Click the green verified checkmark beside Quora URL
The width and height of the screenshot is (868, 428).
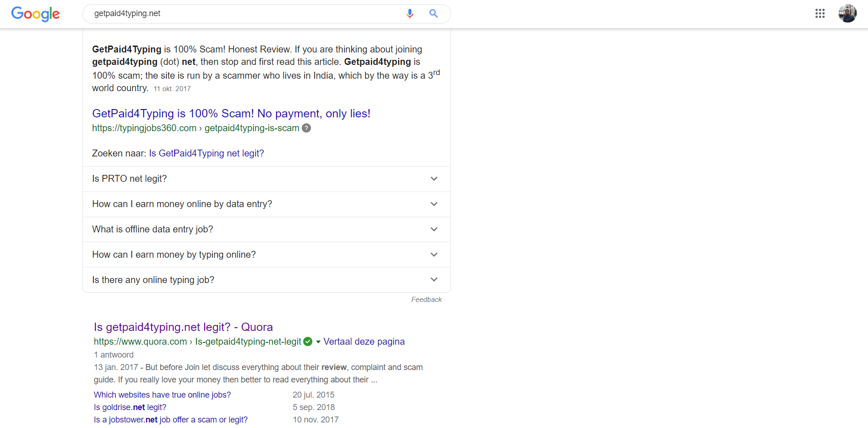pos(308,341)
